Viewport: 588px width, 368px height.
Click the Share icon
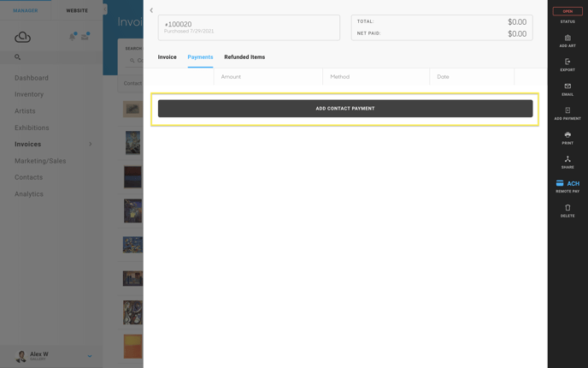point(567,159)
